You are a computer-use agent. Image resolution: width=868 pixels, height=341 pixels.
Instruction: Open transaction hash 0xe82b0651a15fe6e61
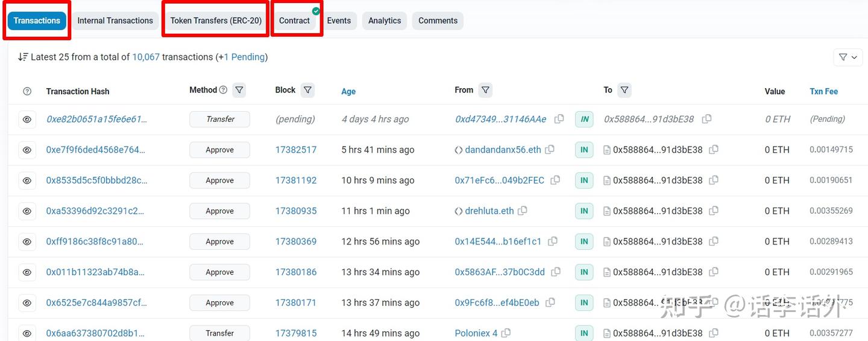[x=96, y=120]
